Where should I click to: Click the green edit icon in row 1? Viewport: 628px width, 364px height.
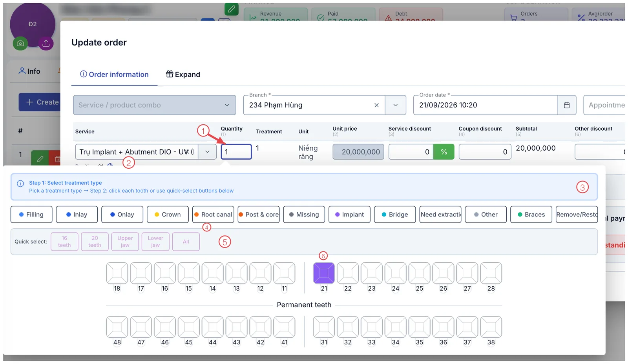pyautogui.click(x=40, y=158)
